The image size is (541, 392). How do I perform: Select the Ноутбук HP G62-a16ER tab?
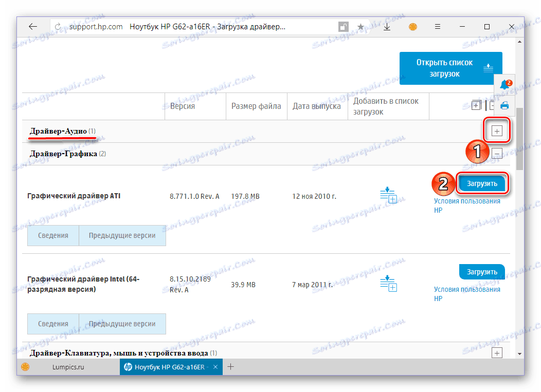pyautogui.click(x=171, y=367)
